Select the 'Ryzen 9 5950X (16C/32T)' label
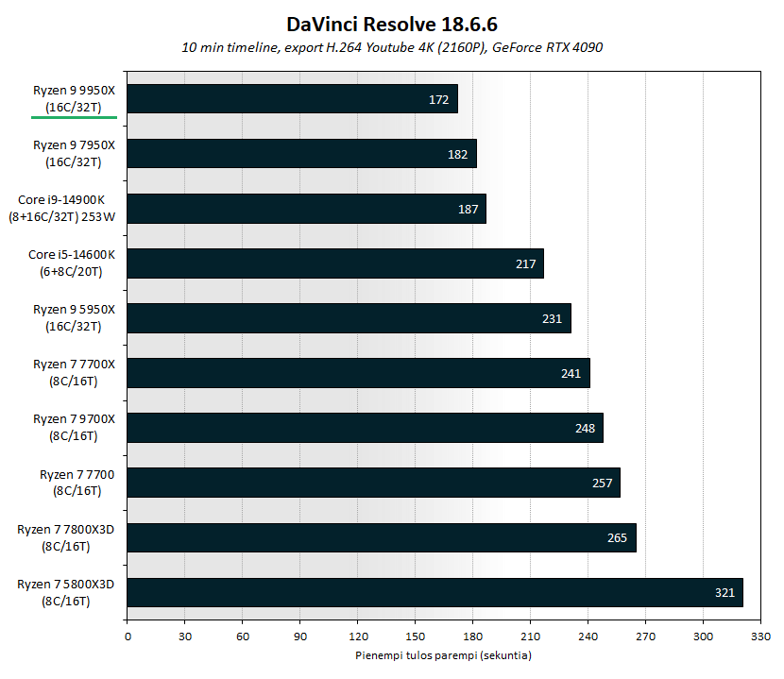The width and height of the screenshot is (784, 679). 74,318
